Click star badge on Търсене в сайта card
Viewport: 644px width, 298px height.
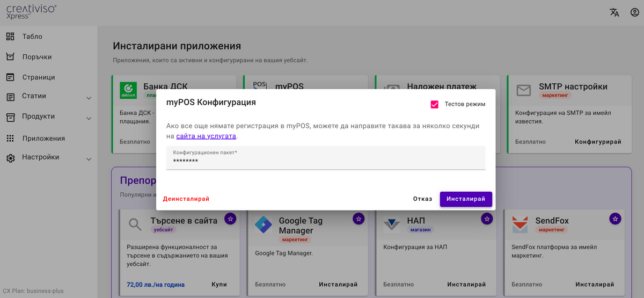pos(230,219)
